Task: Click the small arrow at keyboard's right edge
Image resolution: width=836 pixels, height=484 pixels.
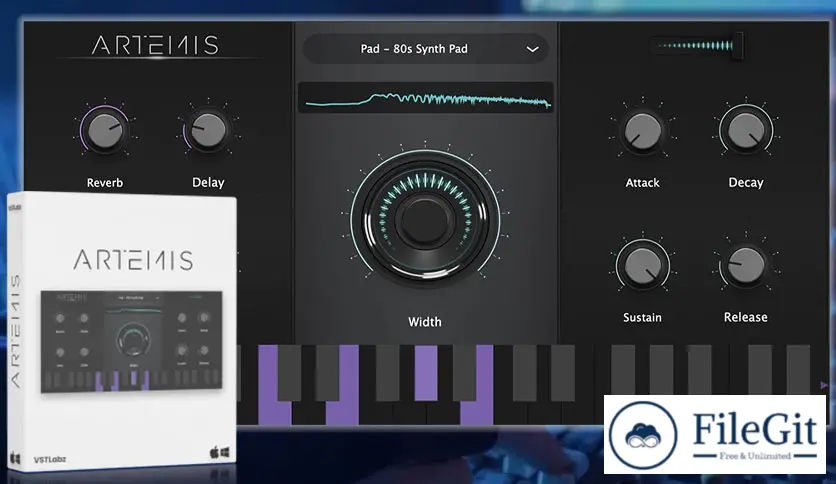Action: click(x=824, y=385)
